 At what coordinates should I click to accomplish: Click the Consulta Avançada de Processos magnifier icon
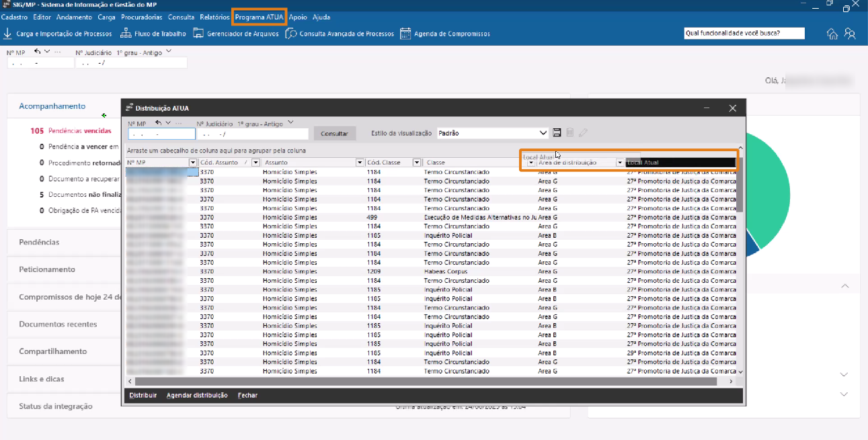pos(291,34)
